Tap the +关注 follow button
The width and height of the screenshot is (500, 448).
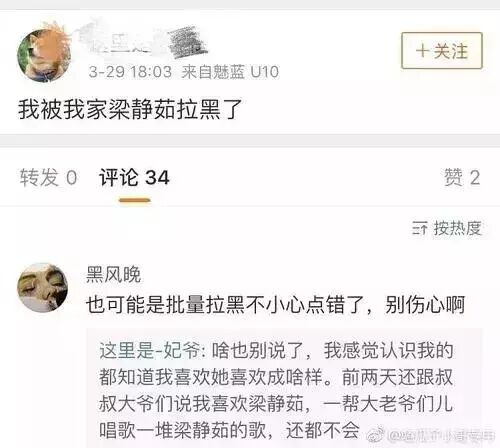coord(442,51)
